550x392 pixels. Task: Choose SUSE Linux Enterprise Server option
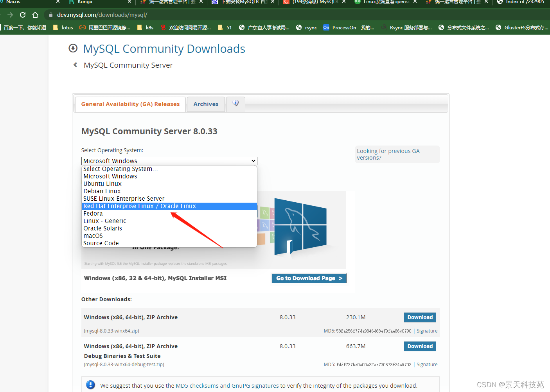169,199
